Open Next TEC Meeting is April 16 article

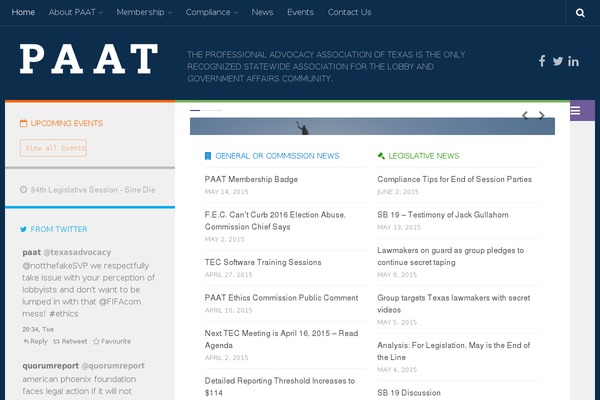coord(281,339)
